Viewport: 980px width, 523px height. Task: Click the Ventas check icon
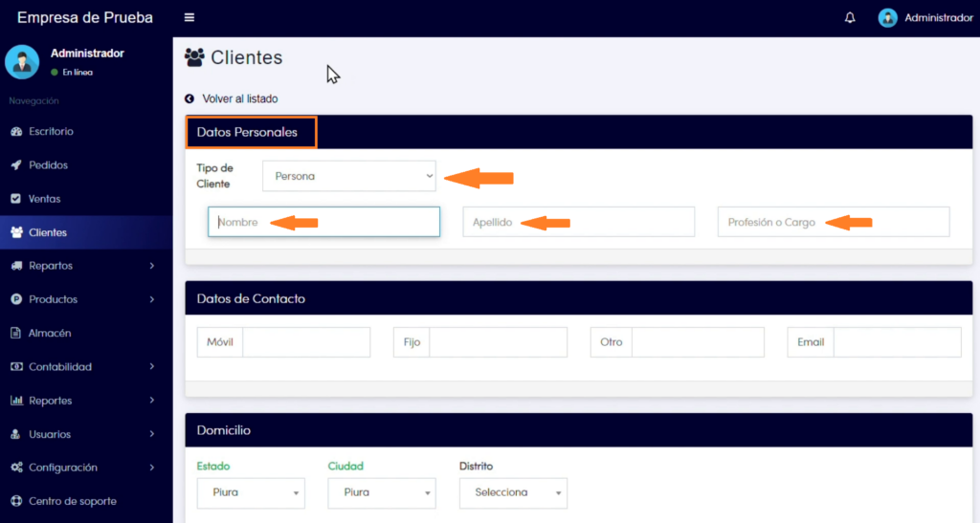[x=15, y=199]
